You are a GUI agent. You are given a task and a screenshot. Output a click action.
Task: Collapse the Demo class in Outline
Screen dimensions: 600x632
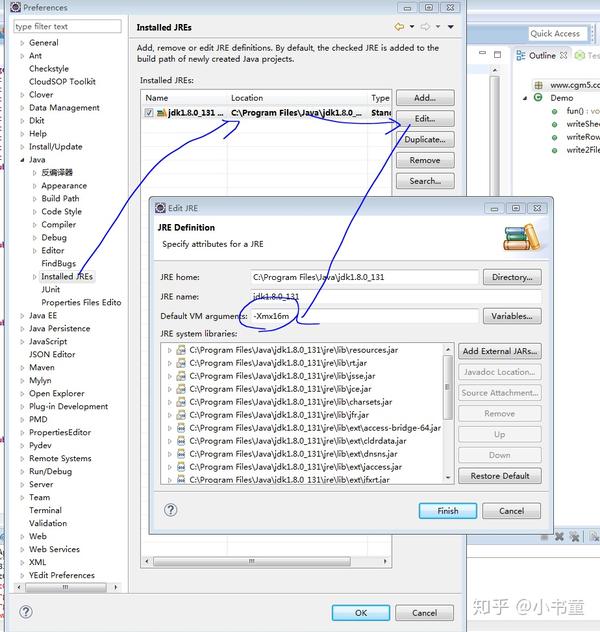(x=525, y=98)
